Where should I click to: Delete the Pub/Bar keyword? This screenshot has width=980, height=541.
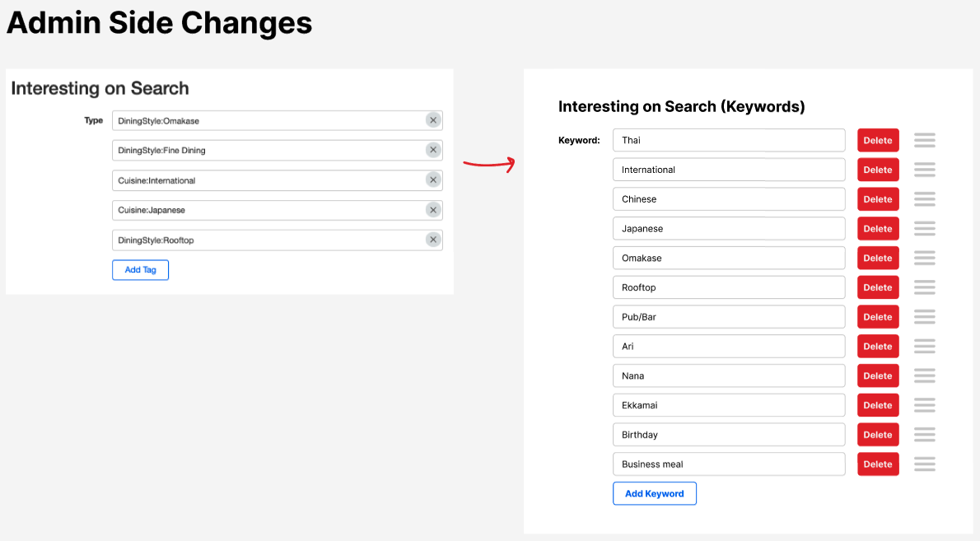click(877, 317)
